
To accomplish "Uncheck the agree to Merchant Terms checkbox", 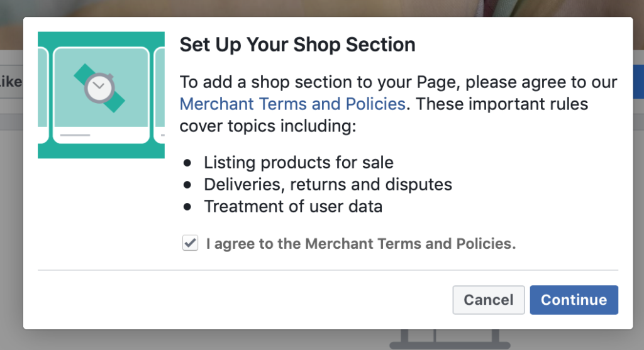I will coord(190,243).
